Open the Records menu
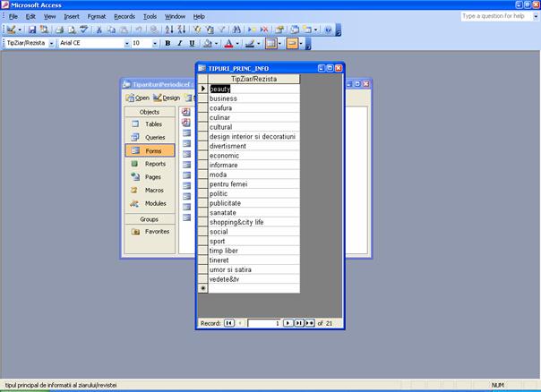Screen dimensions: 541x392 click(x=124, y=16)
